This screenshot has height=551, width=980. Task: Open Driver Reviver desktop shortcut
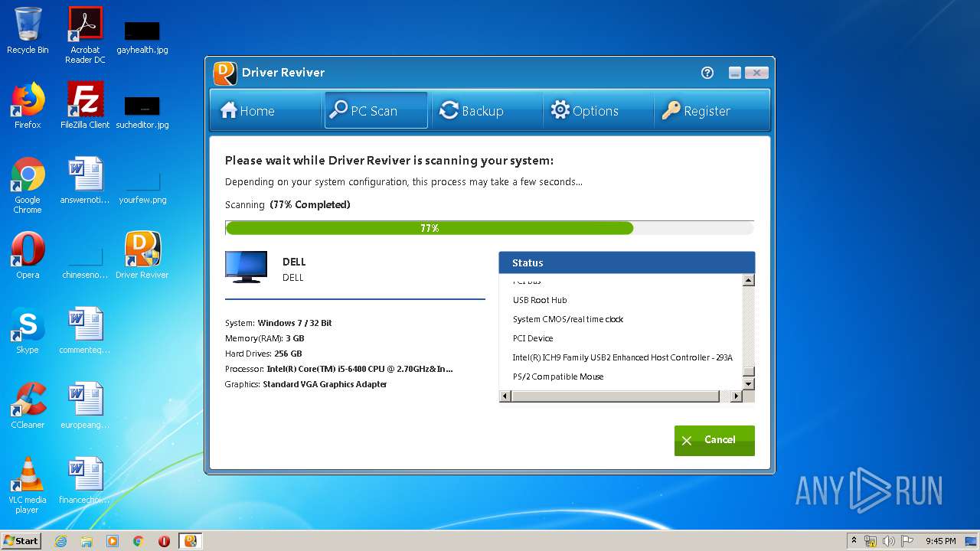142,256
